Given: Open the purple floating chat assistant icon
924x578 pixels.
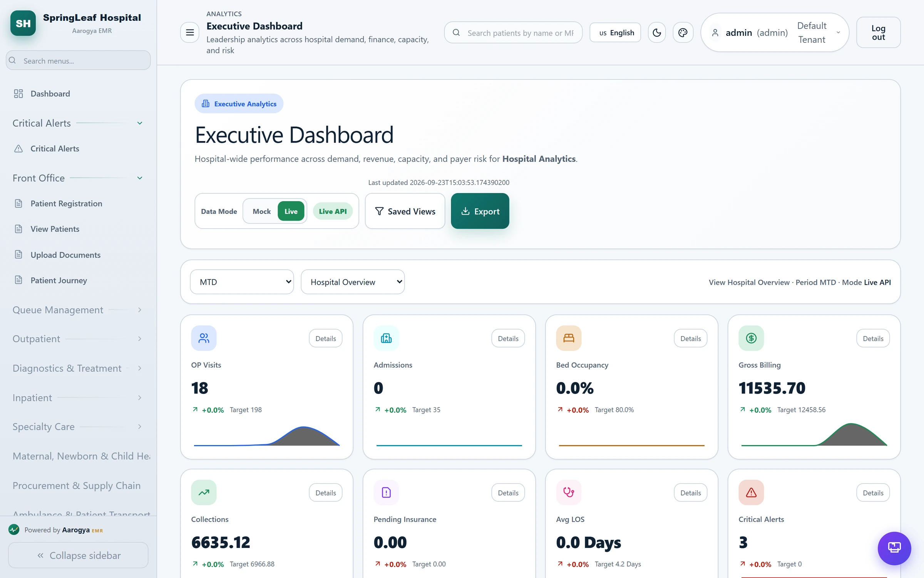Looking at the screenshot, I should point(894,548).
